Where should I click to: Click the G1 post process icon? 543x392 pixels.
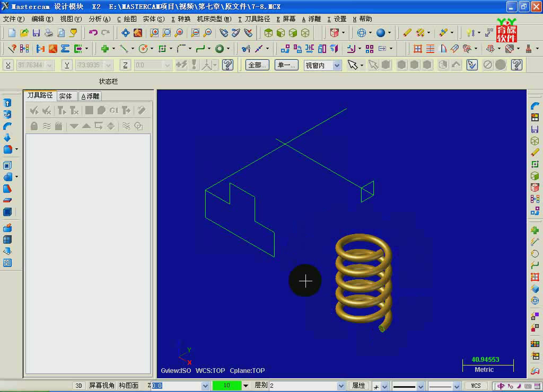[114, 110]
